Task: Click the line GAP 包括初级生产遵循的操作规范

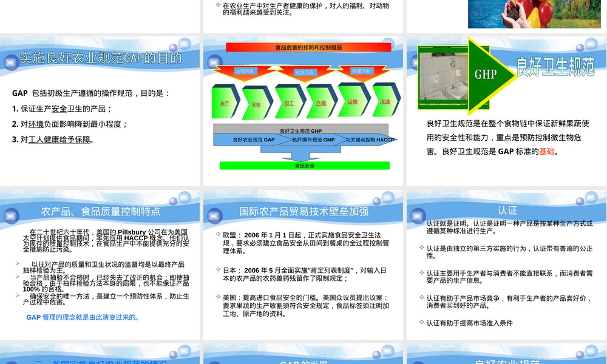Action: pyautogui.click(x=91, y=93)
